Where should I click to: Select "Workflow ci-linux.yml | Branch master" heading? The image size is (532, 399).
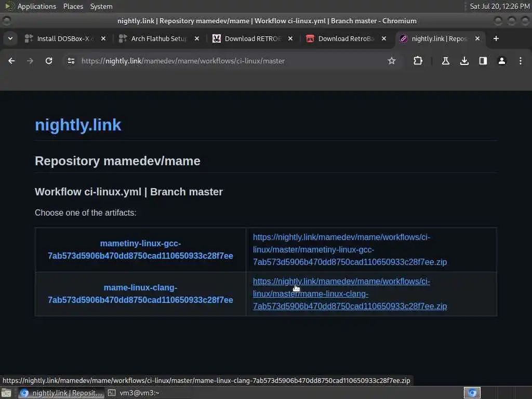click(129, 192)
